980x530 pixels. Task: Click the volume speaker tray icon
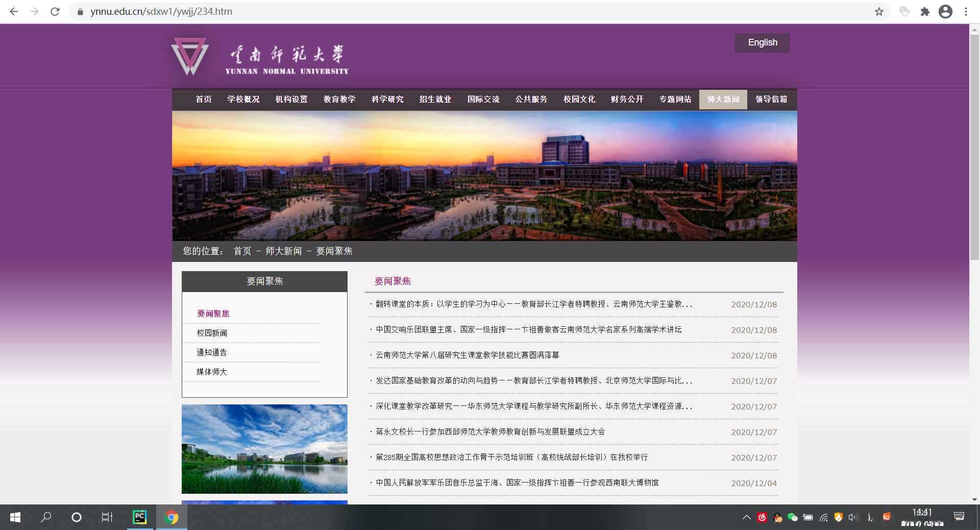point(853,518)
